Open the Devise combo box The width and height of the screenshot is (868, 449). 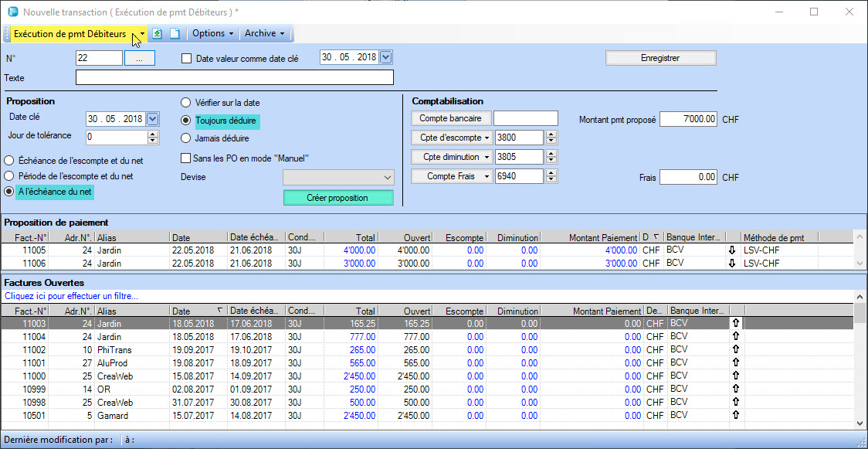point(338,177)
